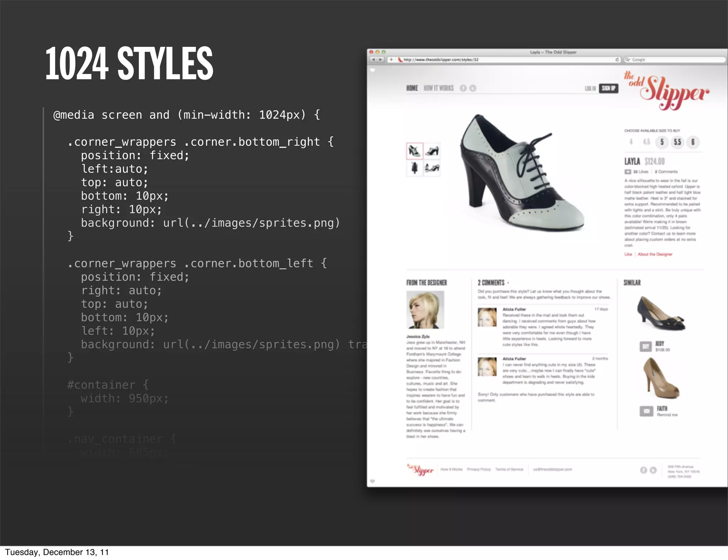Select shoe size 6

[693, 142]
